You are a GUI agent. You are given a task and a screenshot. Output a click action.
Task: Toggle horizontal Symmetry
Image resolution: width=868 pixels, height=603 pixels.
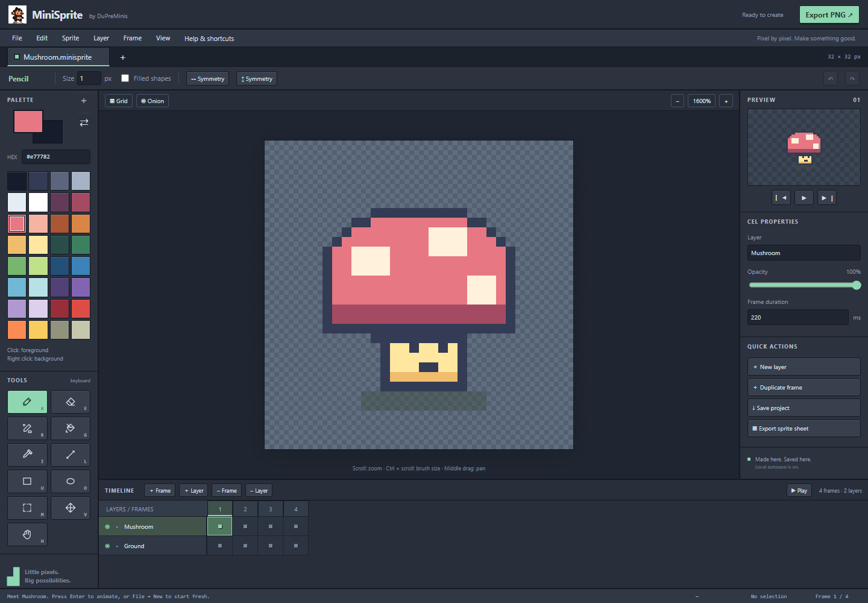point(208,78)
